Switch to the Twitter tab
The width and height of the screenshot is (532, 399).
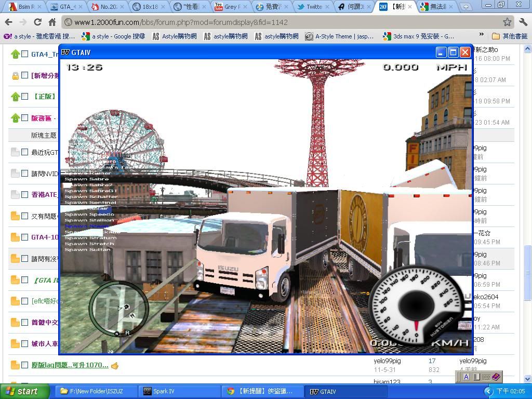coord(310,7)
